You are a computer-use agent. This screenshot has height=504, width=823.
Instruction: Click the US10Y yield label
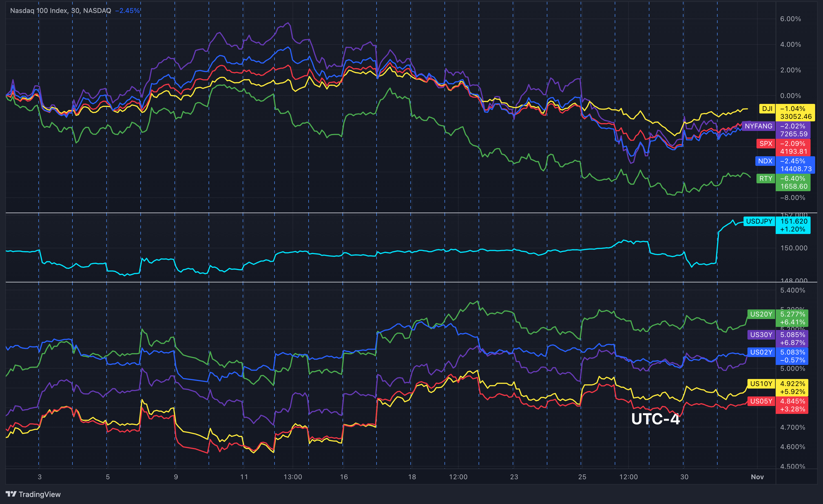762,384
